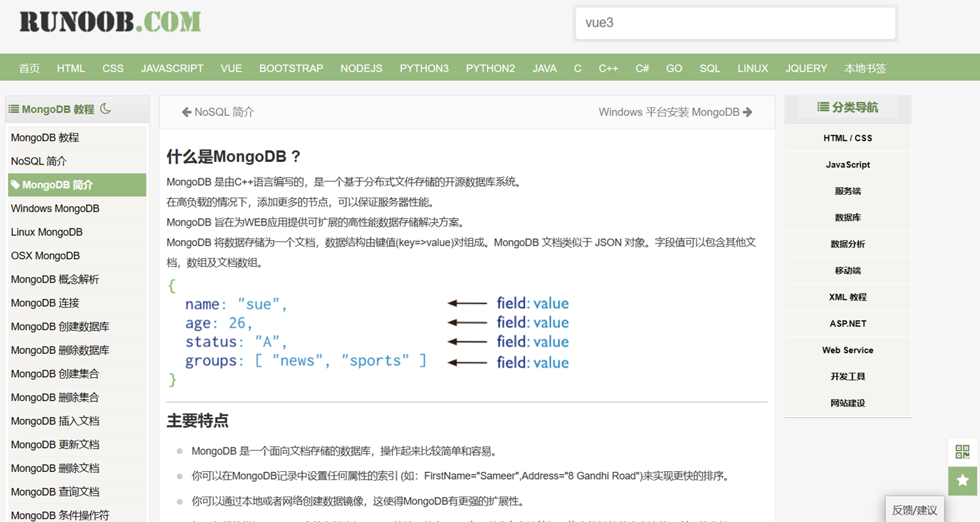Open MongoDB 删除文档 sidebar link
This screenshot has width=980, height=522.
[x=77, y=468]
